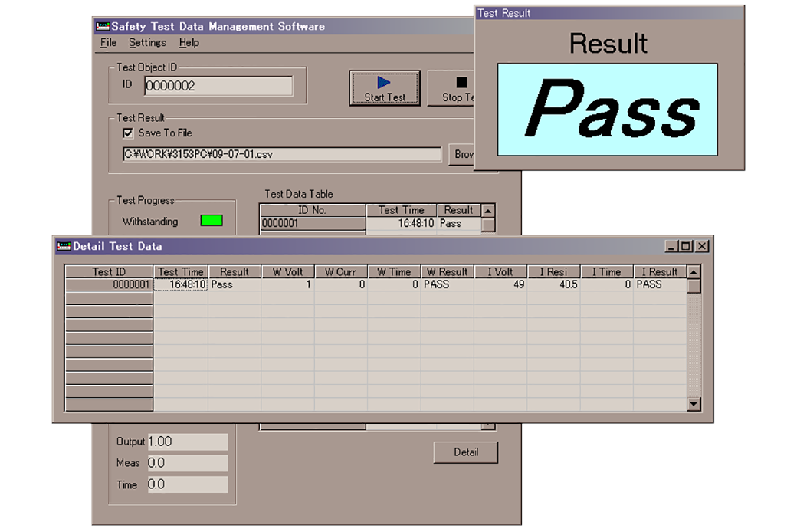The height and width of the screenshot is (532, 797).
Task: Open the File menu
Action: (x=108, y=43)
